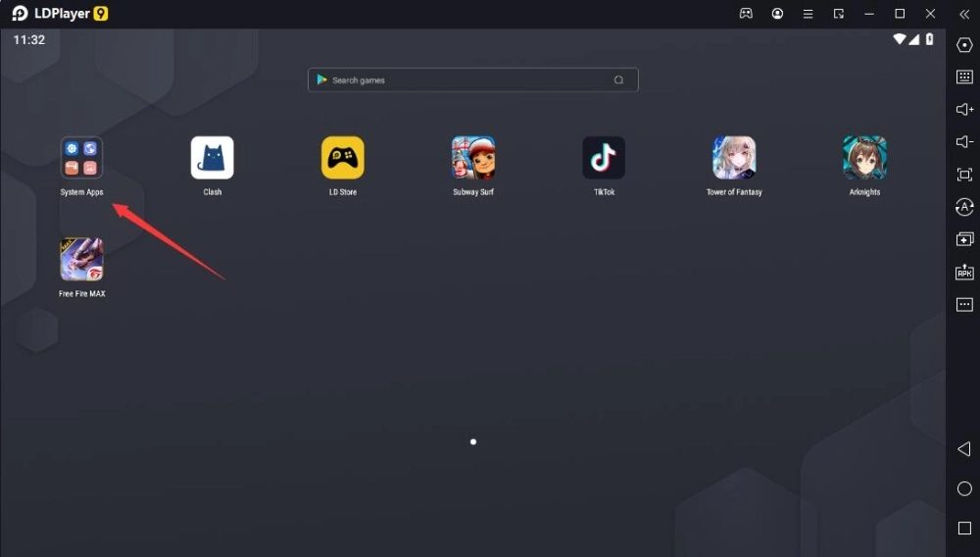Image resolution: width=980 pixels, height=557 pixels.
Task: Click the 11:32 clock in status bar
Action: point(29,40)
